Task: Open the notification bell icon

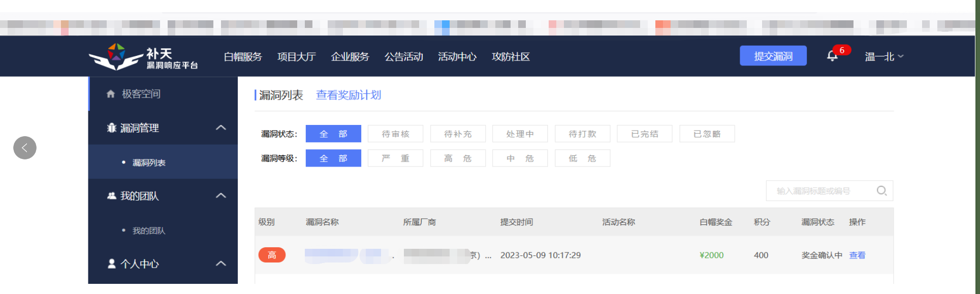Action: pyautogui.click(x=832, y=56)
